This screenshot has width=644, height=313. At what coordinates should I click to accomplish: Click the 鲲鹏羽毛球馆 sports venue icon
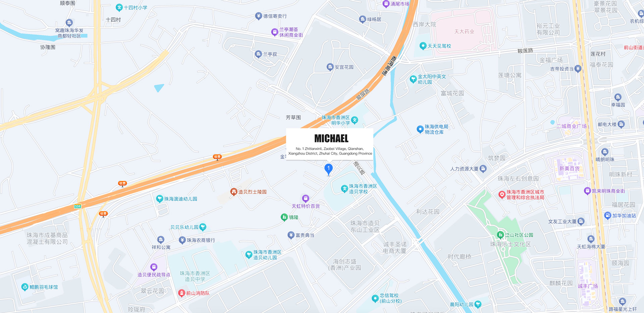pyautogui.click(x=25, y=287)
